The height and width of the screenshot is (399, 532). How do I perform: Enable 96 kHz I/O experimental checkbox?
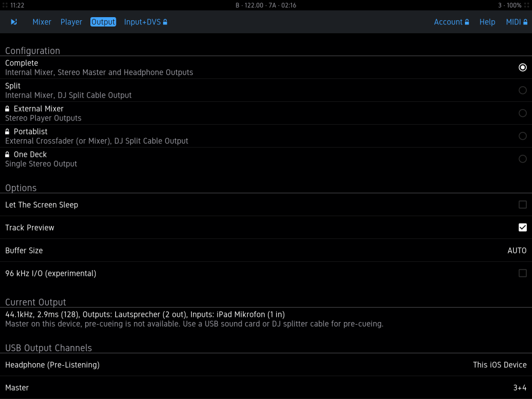point(522,273)
